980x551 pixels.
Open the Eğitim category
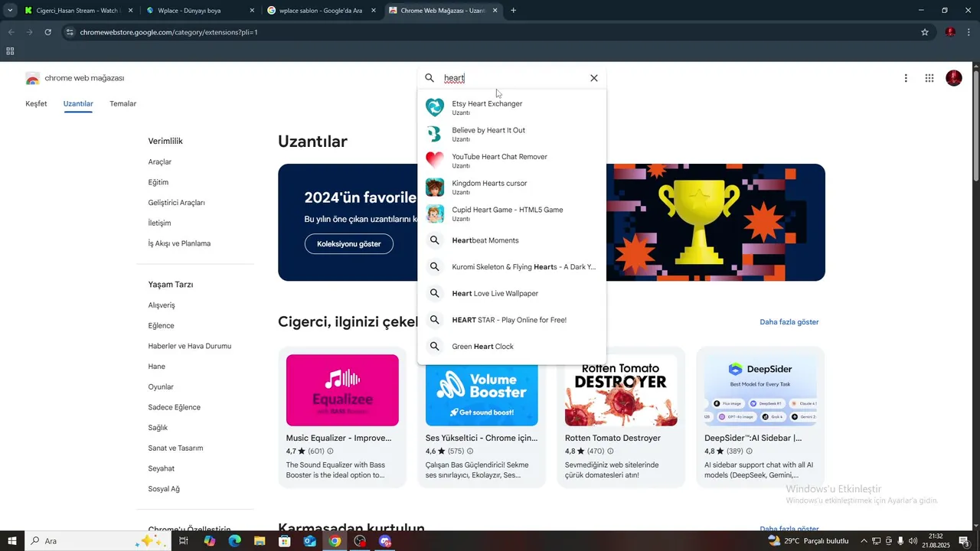pos(158,182)
